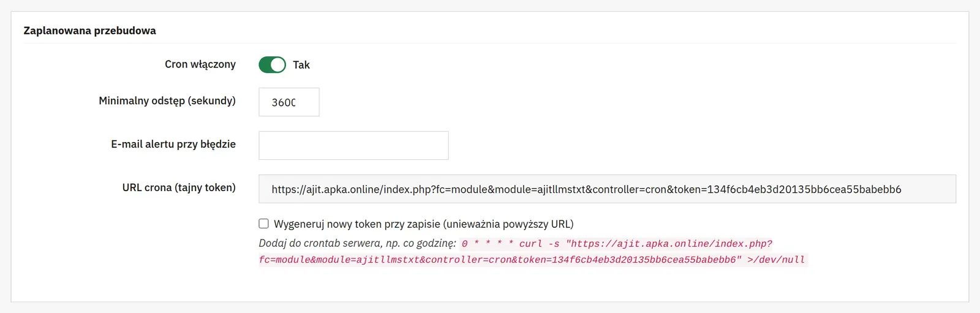The width and height of the screenshot is (980, 313).
Task: Focus the "E-mail alertu przy błędzie" field
Action: (x=353, y=145)
